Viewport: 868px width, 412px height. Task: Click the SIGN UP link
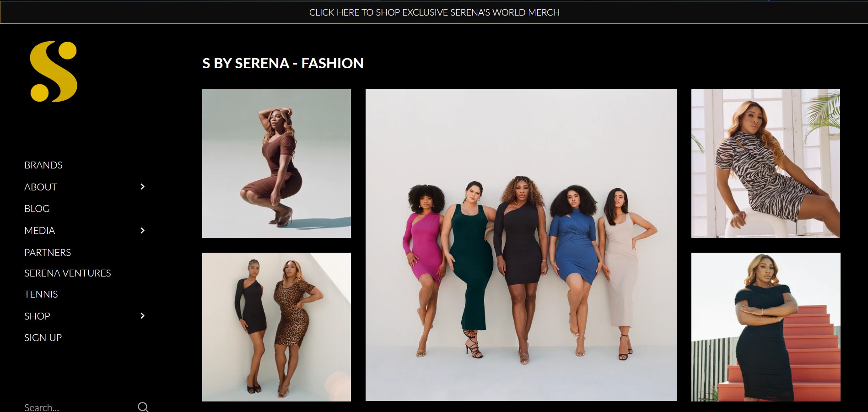point(43,338)
